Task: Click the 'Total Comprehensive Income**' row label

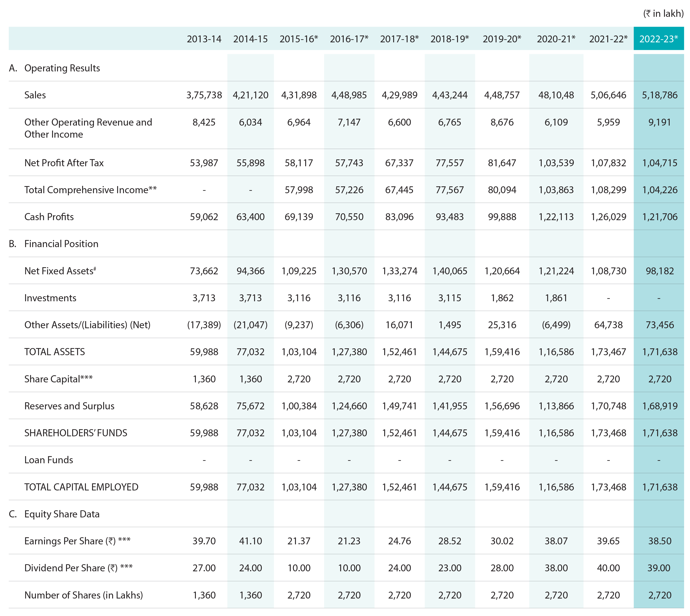Action: pyautogui.click(x=90, y=190)
